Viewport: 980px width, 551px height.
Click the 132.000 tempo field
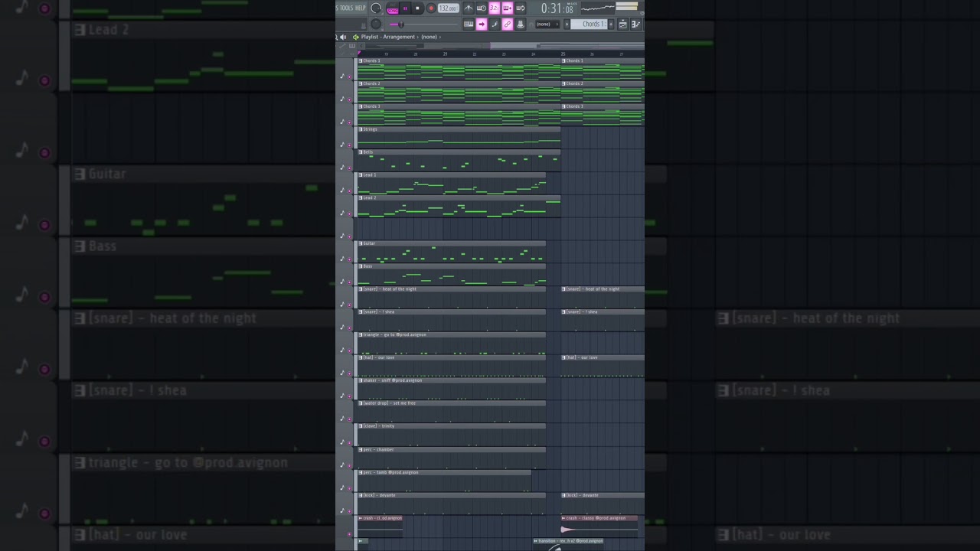pyautogui.click(x=449, y=8)
